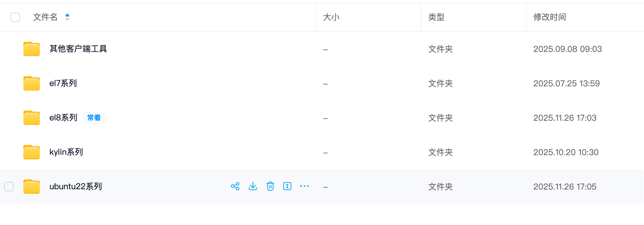Sort by the 大小 column header
The image size is (644, 225).
(x=331, y=17)
